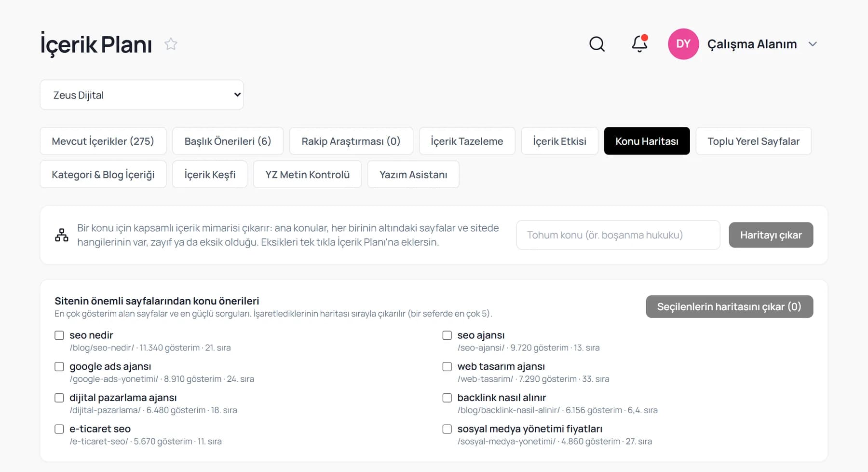Expand the Çalışma Alanım chevron
This screenshot has height=472, width=868.
(813, 44)
